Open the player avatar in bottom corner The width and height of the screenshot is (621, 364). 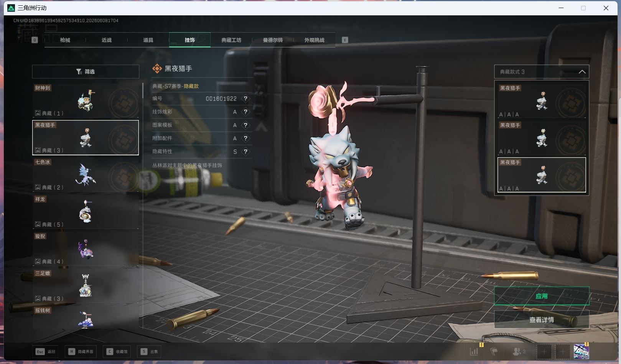(x=581, y=351)
